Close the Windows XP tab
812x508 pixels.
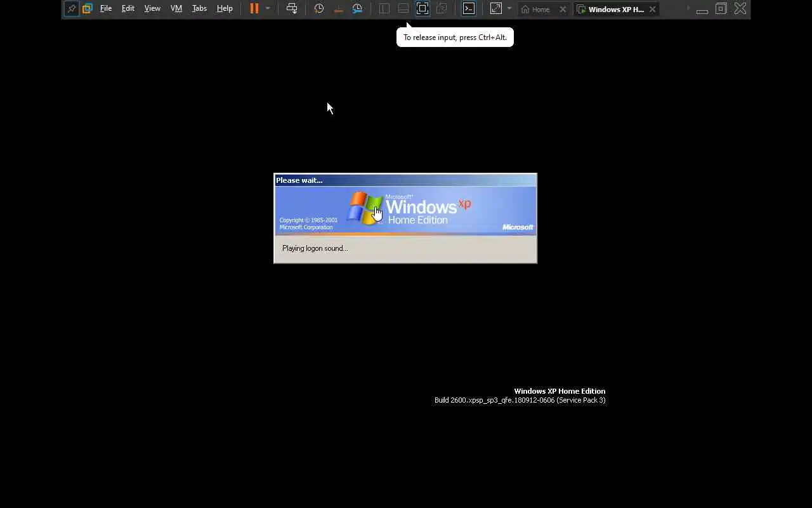(x=652, y=10)
